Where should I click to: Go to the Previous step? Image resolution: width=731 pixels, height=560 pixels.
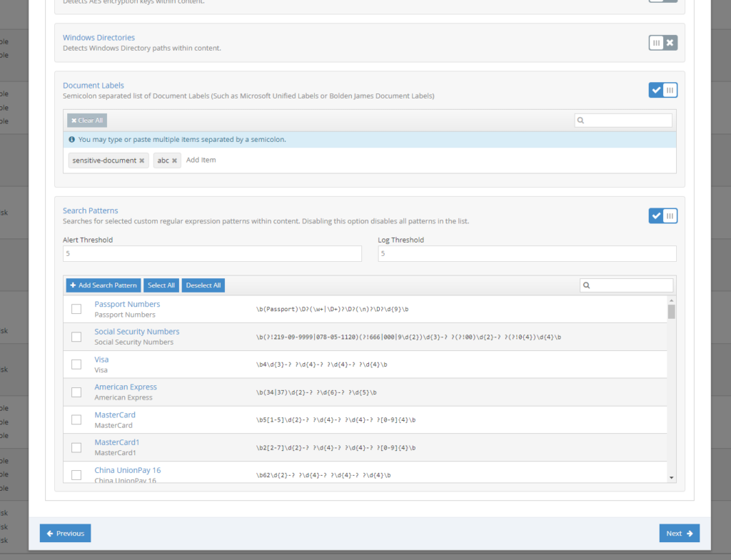click(65, 534)
